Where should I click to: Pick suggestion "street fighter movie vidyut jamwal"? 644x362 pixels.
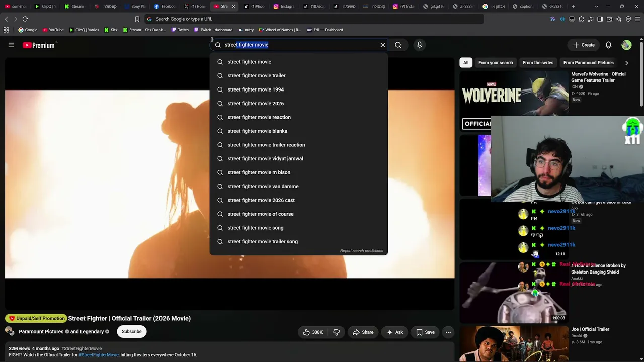[299, 158]
